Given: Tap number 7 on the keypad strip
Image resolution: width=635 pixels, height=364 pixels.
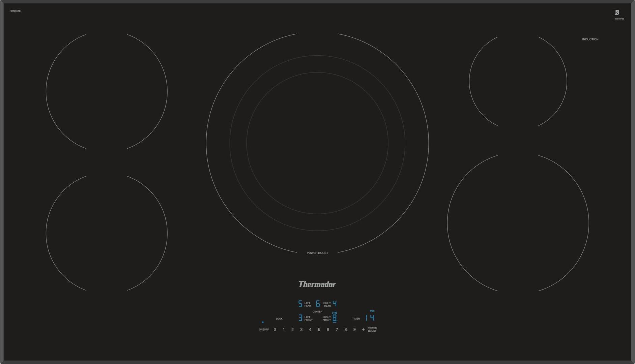Looking at the screenshot, I should tap(337, 330).
